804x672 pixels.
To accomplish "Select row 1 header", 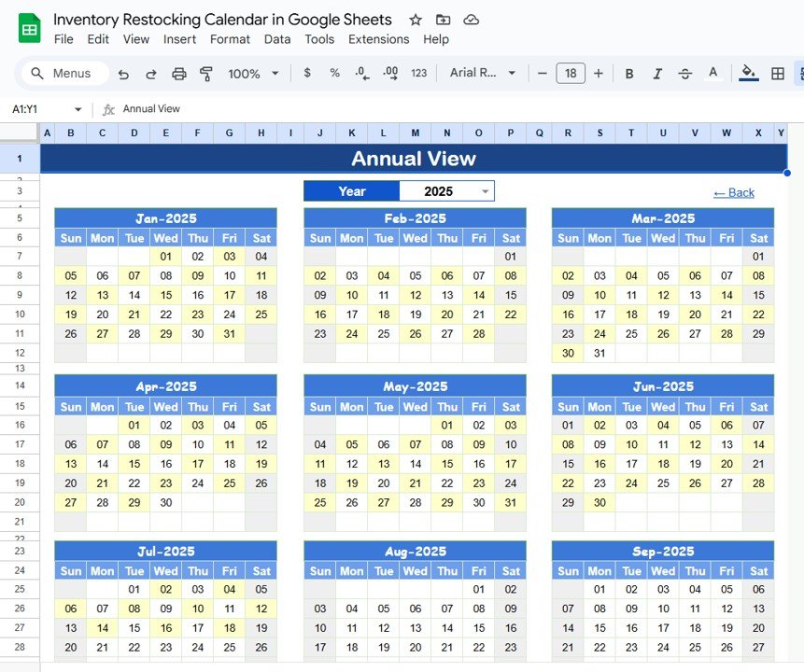I will [20, 159].
